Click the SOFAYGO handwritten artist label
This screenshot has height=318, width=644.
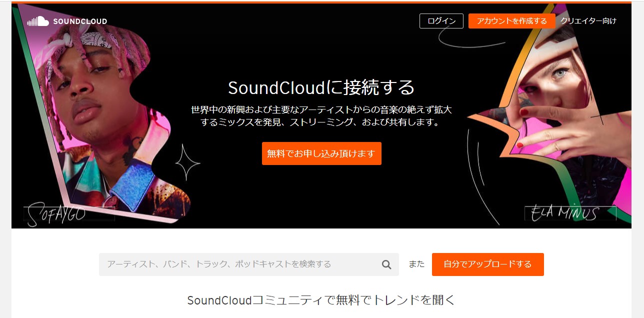[x=56, y=213]
